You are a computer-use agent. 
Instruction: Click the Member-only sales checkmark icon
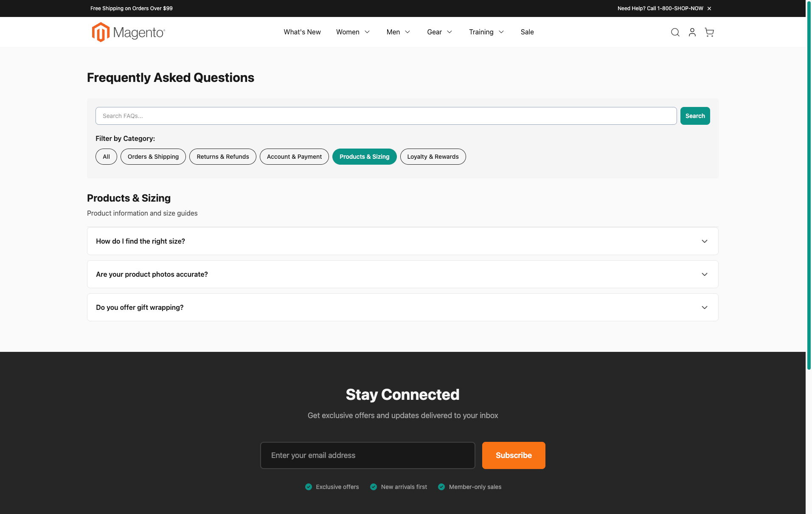click(x=441, y=487)
